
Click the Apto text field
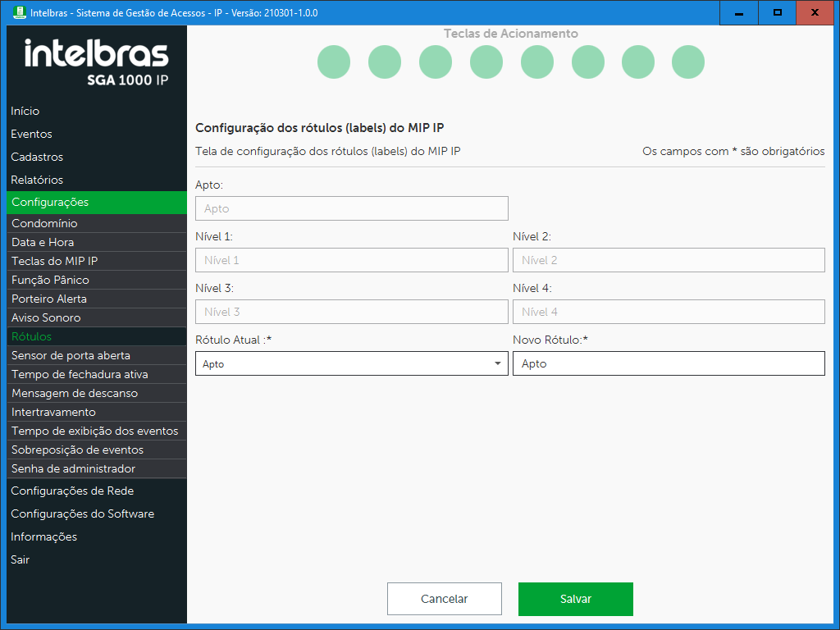tap(351, 208)
